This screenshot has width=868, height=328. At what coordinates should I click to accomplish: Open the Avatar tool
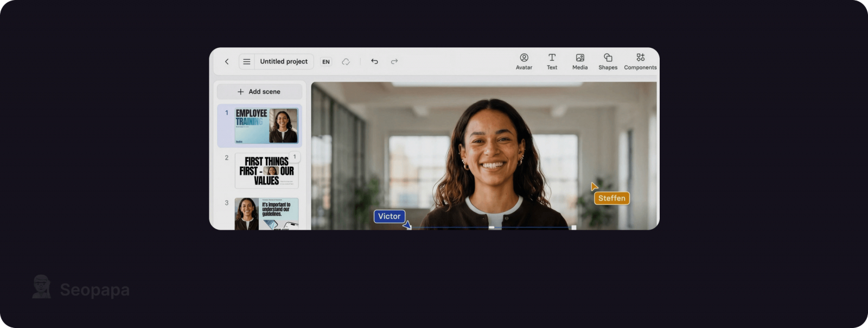pos(524,62)
